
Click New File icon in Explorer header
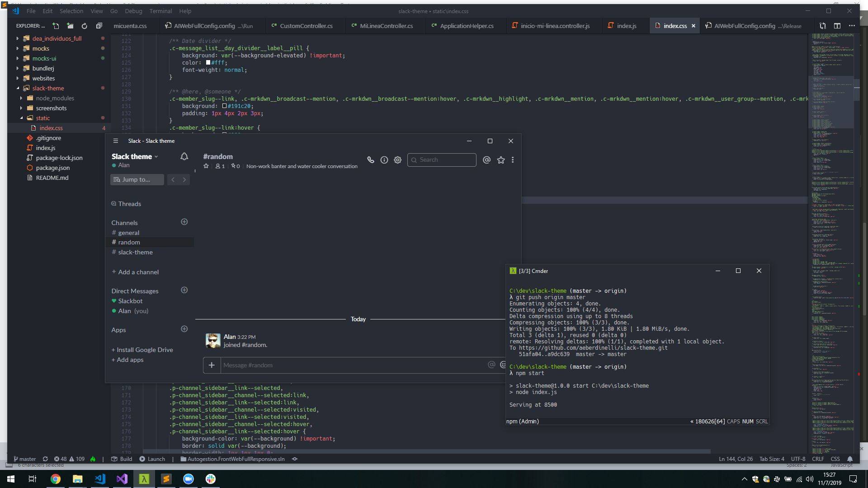pyautogui.click(x=56, y=26)
